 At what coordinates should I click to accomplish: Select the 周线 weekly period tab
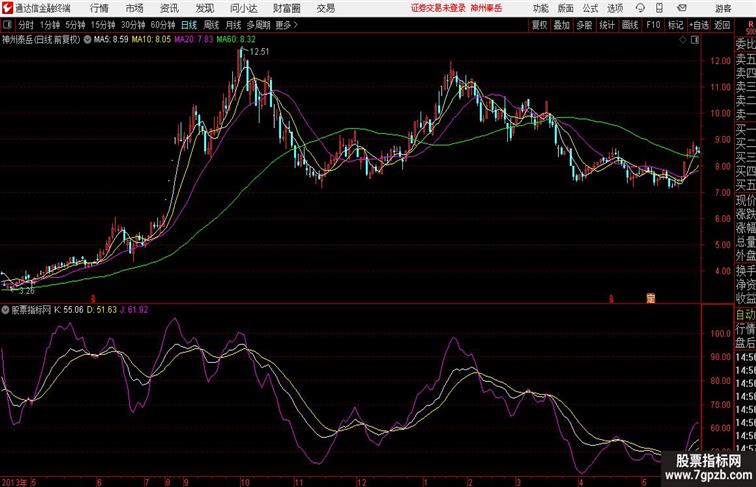tap(211, 25)
